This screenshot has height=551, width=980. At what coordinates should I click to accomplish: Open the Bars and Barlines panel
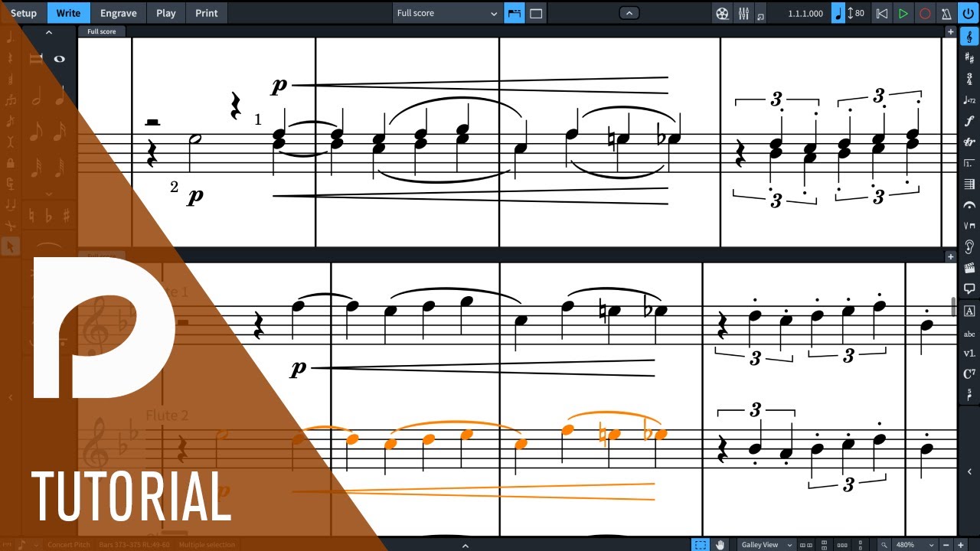(x=969, y=184)
